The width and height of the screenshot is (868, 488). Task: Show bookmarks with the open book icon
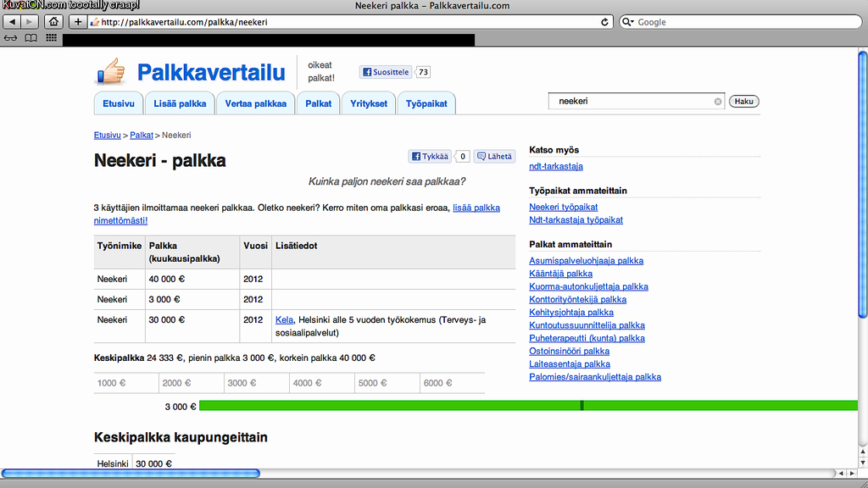31,38
